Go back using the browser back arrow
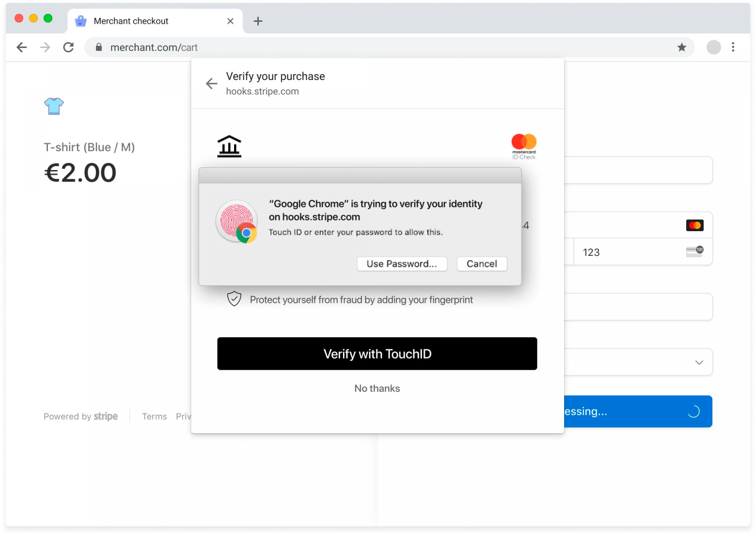Screen dimensions: 756x535 click(22, 47)
